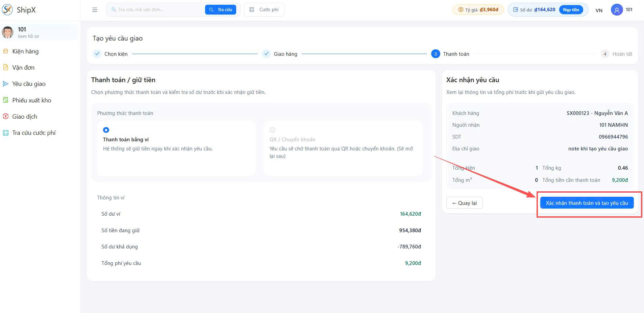Click the Nạp tiền button
This screenshot has height=313, width=644.
tap(571, 10)
